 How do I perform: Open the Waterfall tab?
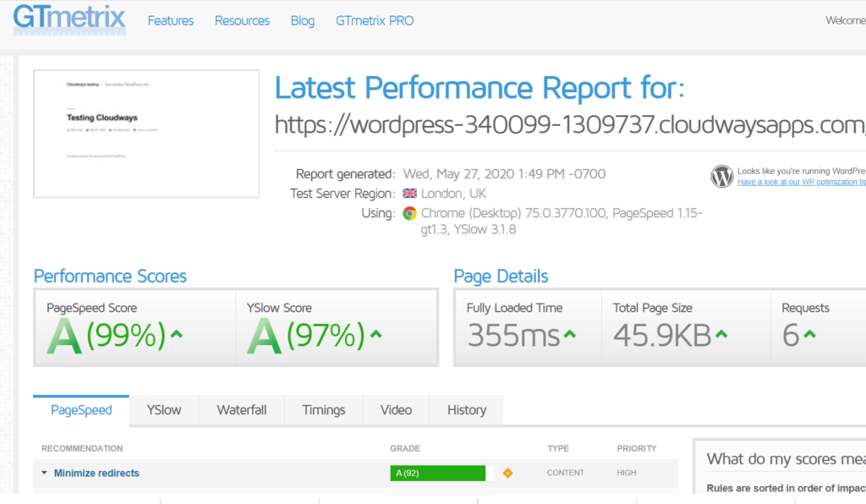[x=241, y=410]
